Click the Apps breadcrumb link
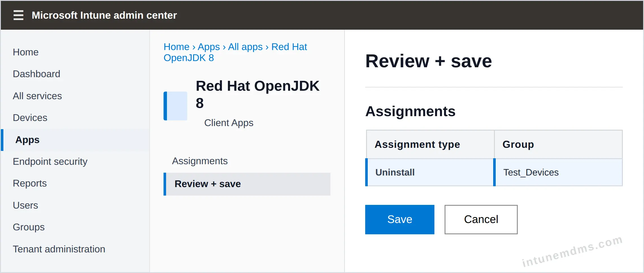This screenshot has width=644, height=273. click(x=209, y=47)
